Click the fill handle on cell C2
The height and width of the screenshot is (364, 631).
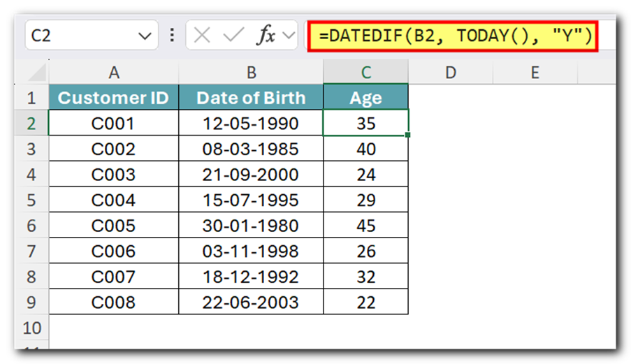[407, 135]
